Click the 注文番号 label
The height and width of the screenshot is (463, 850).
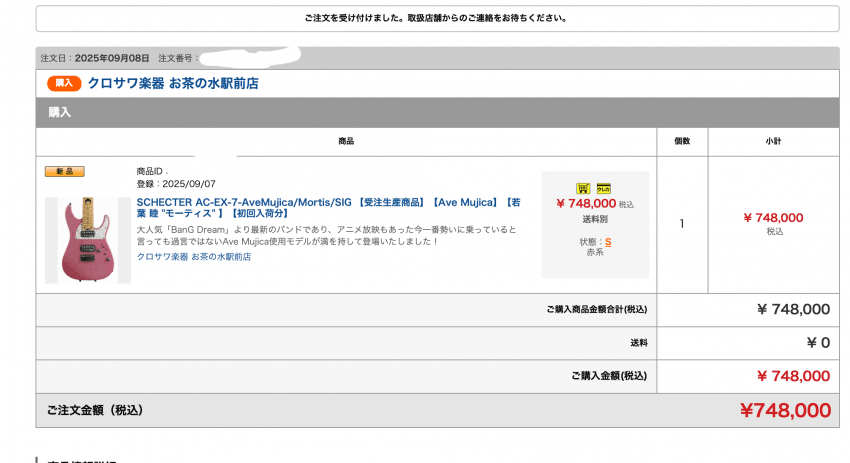click(175, 58)
